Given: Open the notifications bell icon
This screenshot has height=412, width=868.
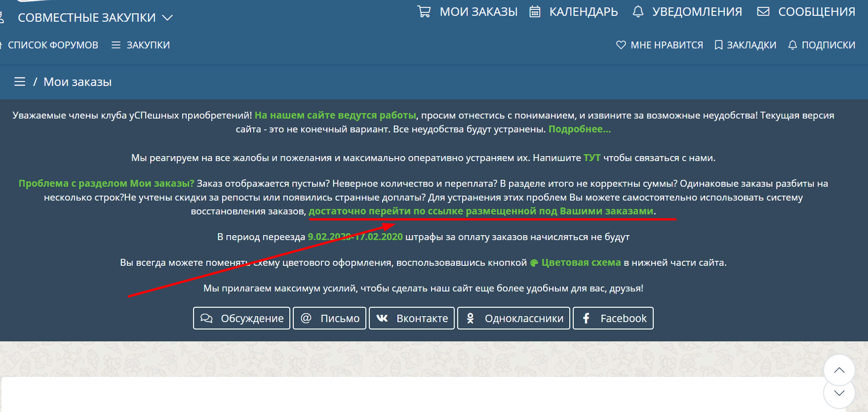Looking at the screenshot, I should pyautogui.click(x=638, y=11).
